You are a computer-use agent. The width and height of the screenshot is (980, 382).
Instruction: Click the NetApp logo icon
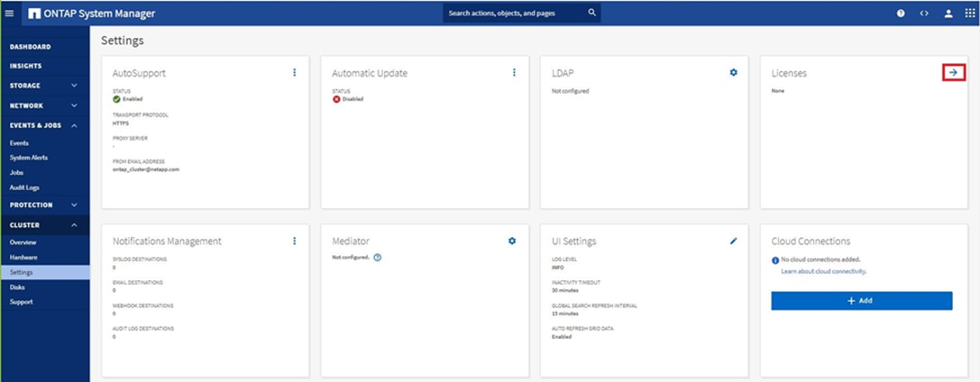(x=34, y=14)
